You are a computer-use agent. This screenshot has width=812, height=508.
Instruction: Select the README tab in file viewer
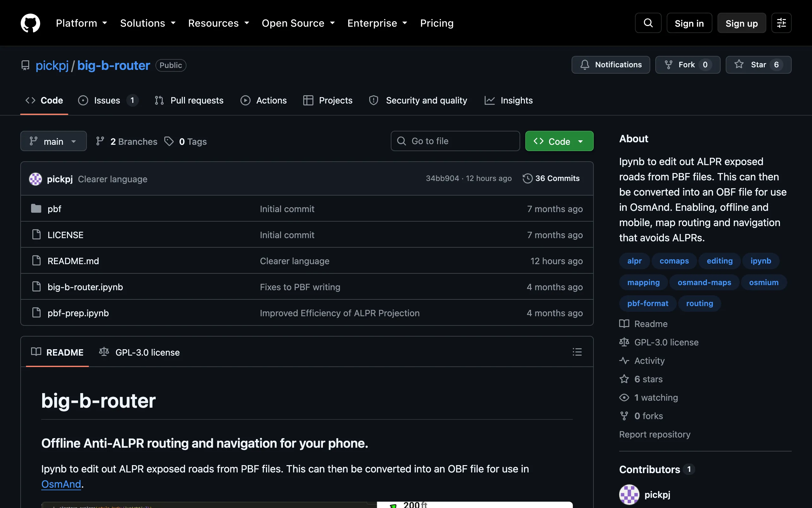point(57,352)
